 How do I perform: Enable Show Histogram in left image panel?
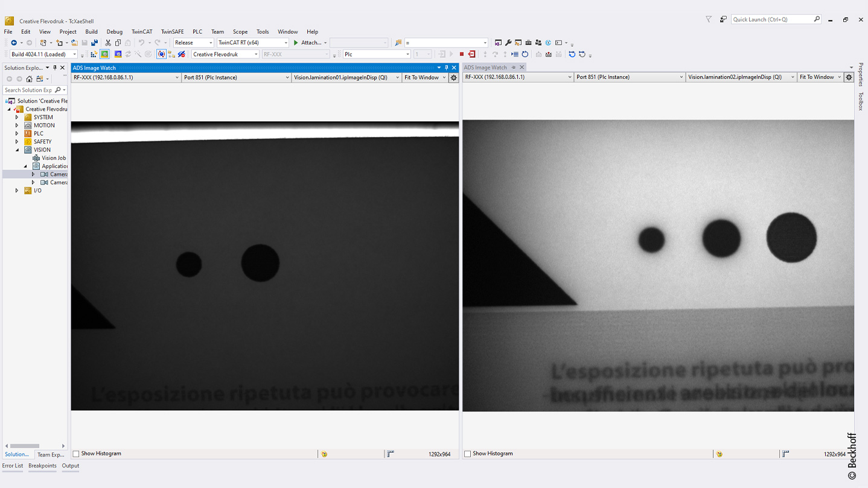pos(76,454)
